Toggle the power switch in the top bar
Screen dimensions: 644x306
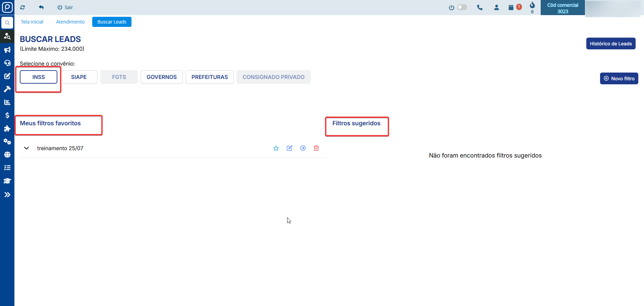click(x=462, y=7)
